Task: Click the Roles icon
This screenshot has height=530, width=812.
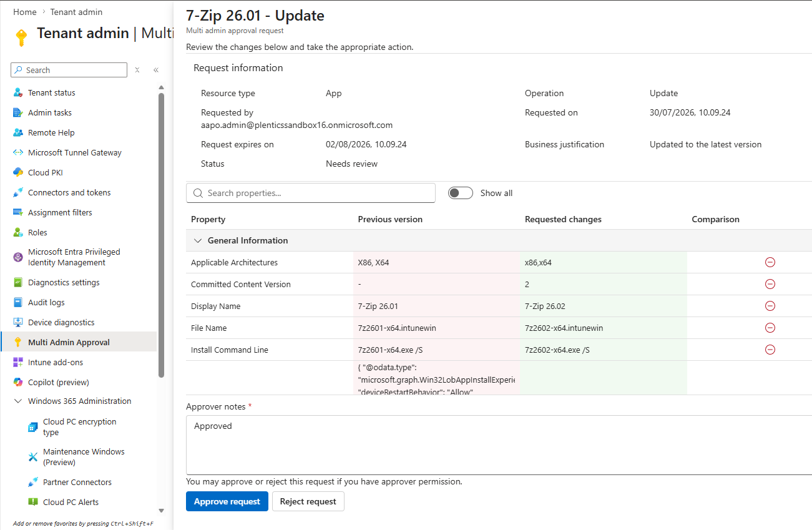Action: [18, 232]
